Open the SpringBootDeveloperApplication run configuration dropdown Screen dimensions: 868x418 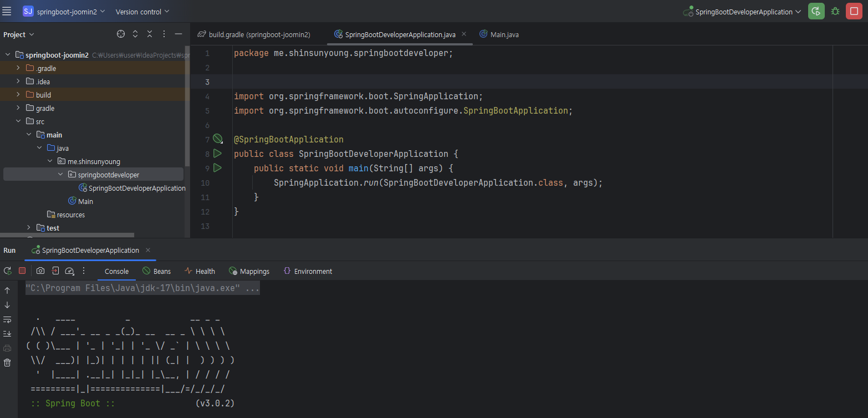pos(742,12)
